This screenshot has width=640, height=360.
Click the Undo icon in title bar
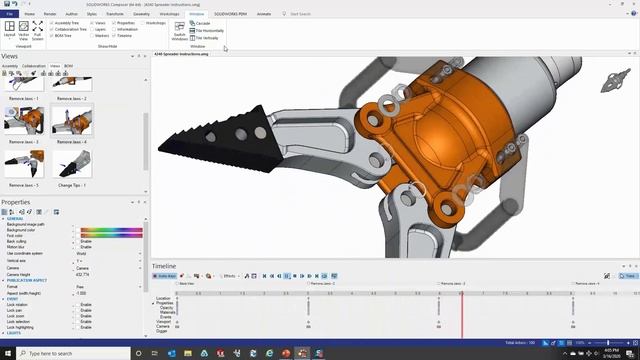(x=15, y=4)
